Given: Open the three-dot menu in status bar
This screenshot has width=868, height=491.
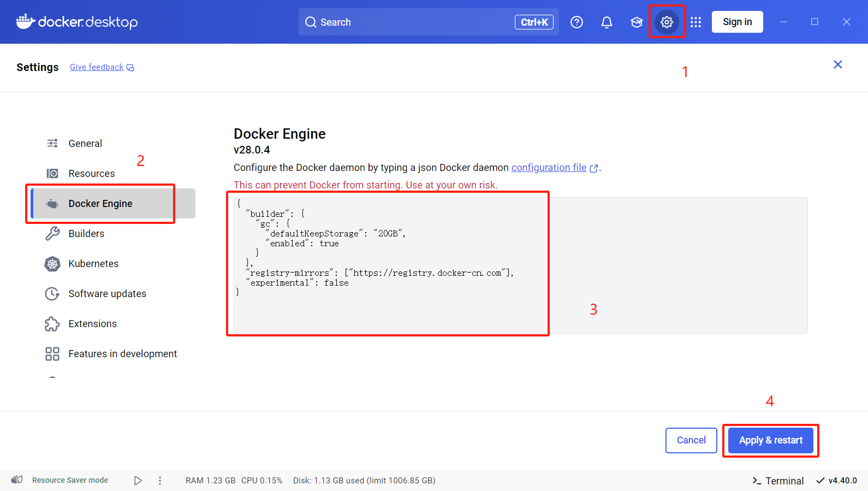Looking at the screenshot, I should point(160,481).
